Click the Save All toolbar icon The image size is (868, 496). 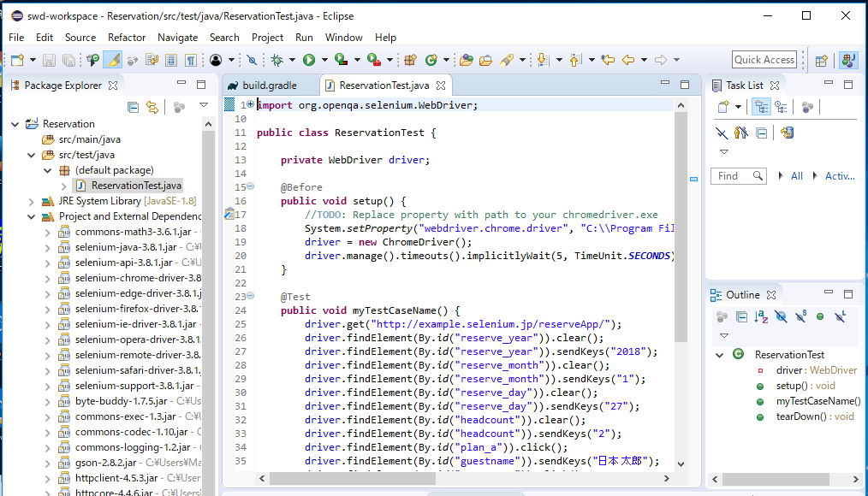[68, 60]
